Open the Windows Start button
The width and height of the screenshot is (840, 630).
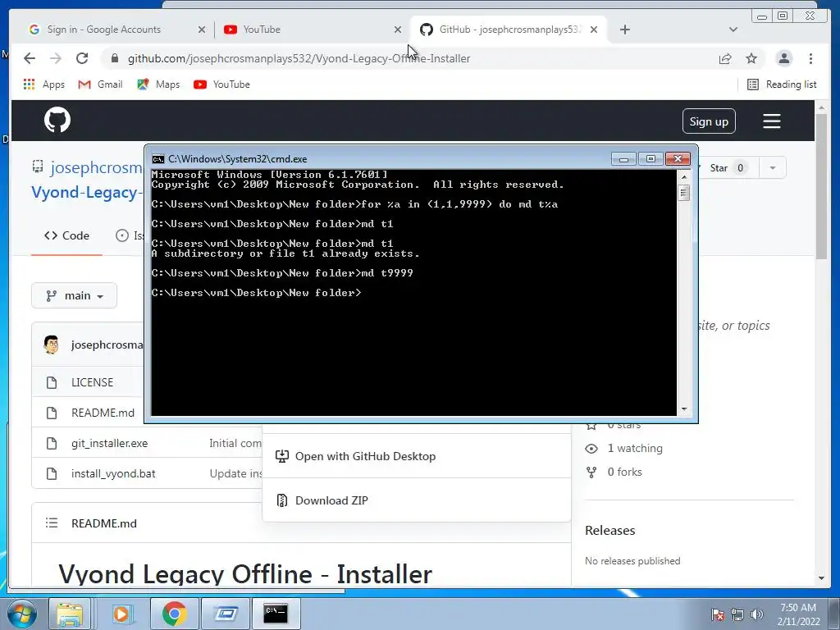coord(22,614)
